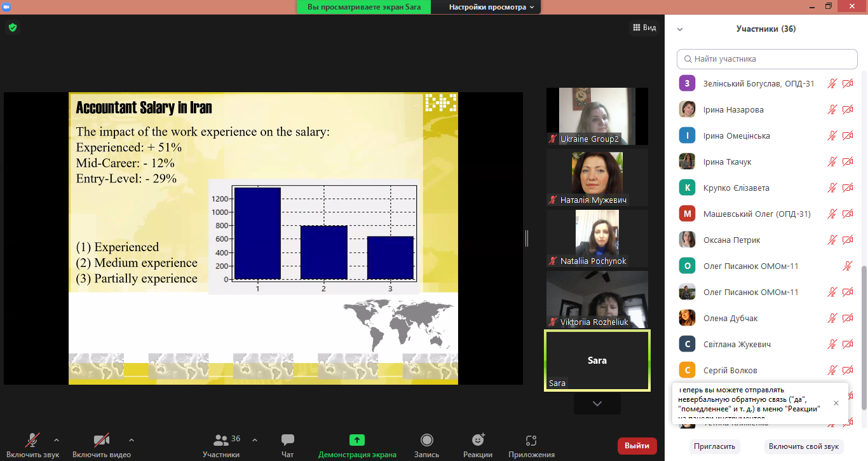Unmute with the microphone icon
The width and height of the screenshot is (868, 461).
tap(32, 440)
